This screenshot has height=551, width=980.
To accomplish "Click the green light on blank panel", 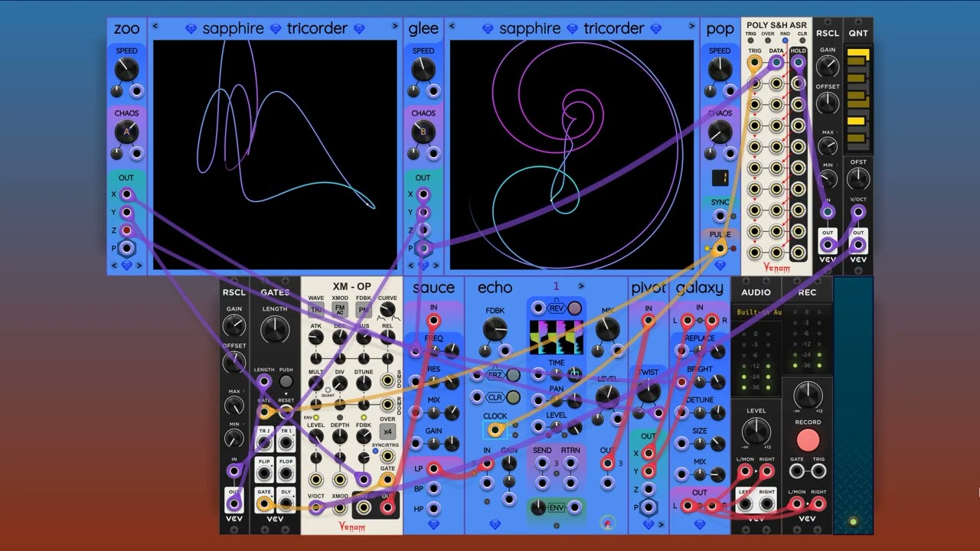I will click(853, 522).
